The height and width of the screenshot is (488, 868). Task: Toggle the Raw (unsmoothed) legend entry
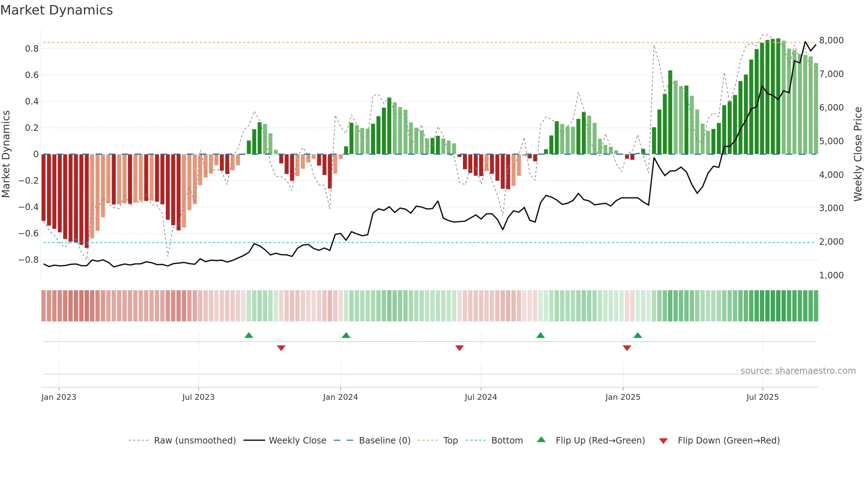(182, 440)
